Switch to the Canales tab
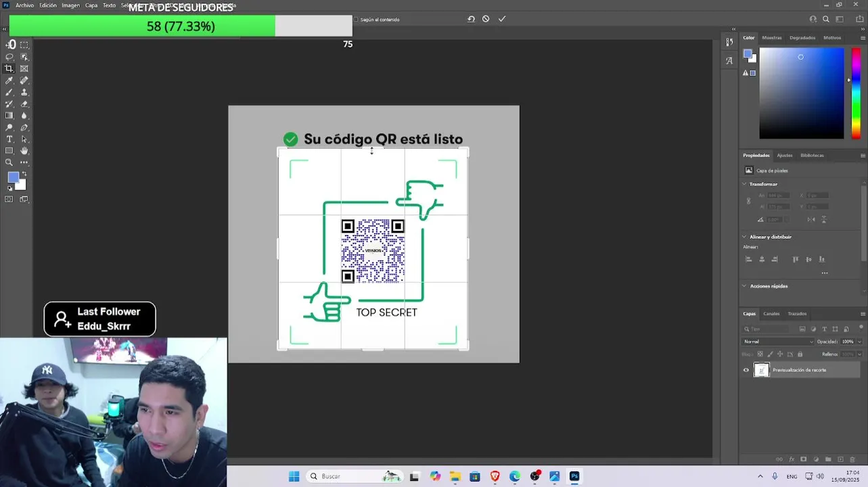 tap(771, 314)
